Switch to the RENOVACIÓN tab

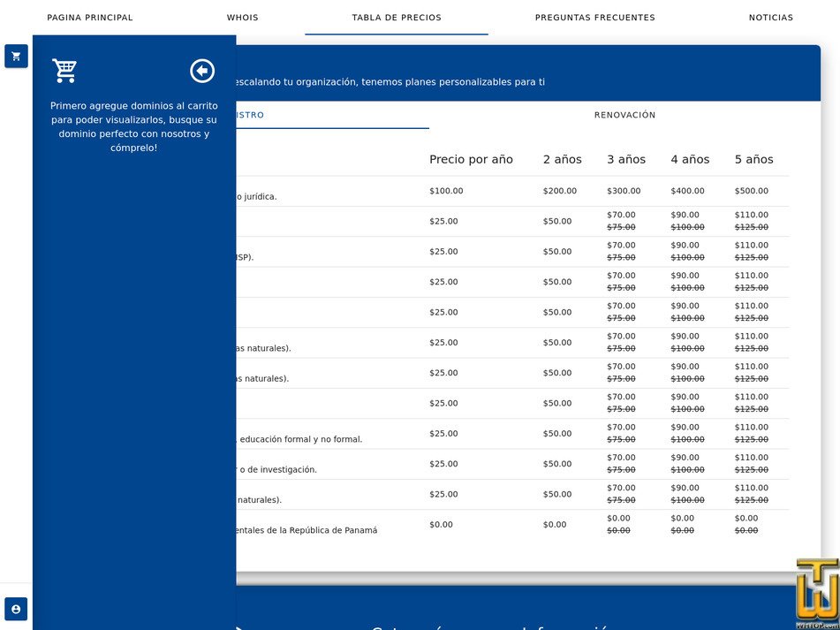tap(624, 115)
